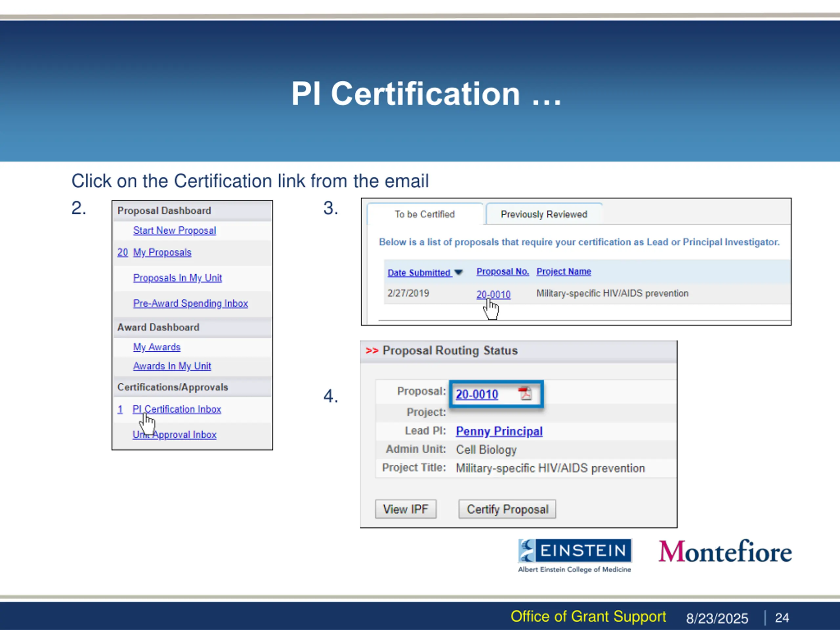The width and height of the screenshot is (840, 630).
Task: Open PI Certification Inbox
Action: point(177,409)
